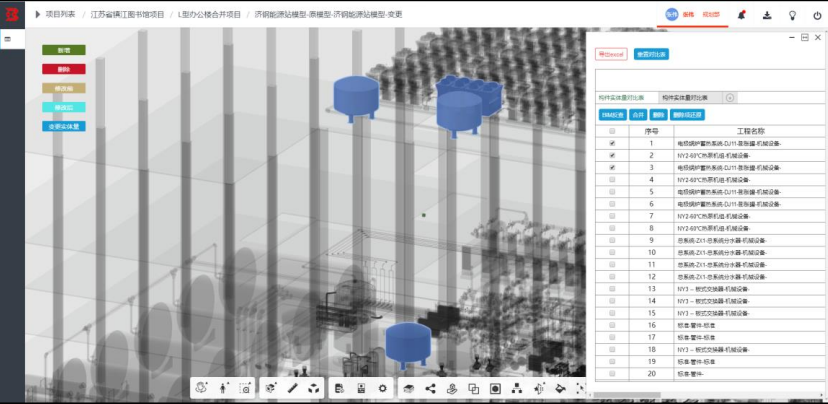The image size is (828, 404).
Task: Click the blue 变更实体量 legend button
Action: (64, 127)
